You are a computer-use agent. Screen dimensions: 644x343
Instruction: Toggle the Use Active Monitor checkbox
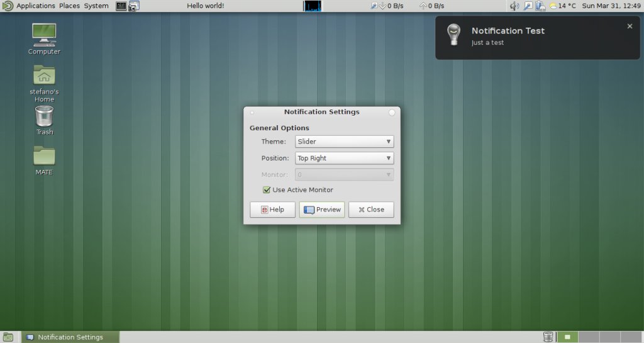267,190
